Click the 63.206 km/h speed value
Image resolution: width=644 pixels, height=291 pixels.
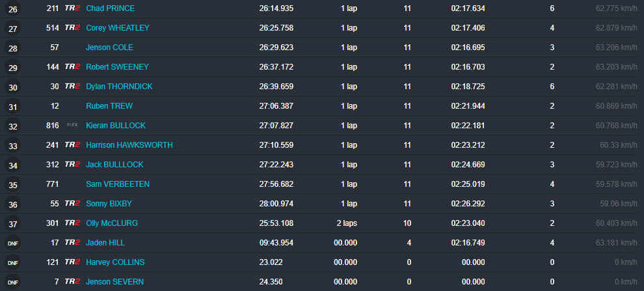[x=616, y=48]
